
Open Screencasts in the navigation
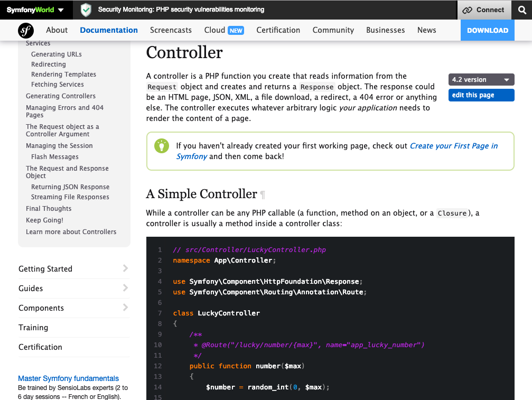coord(171,30)
